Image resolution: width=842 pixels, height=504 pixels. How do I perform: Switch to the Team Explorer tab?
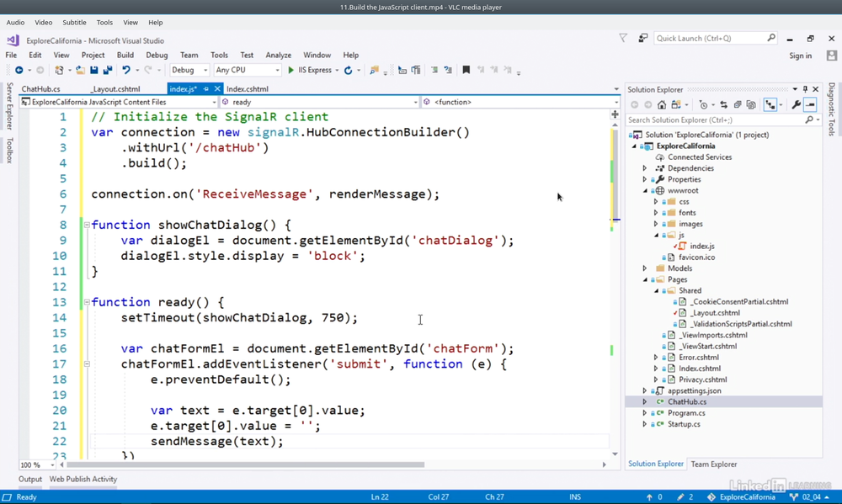(714, 464)
